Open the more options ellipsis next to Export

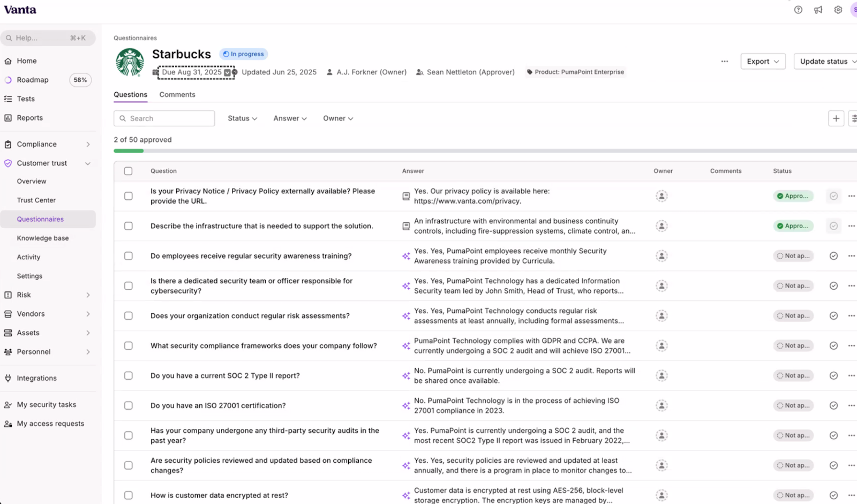[x=724, y=62]
